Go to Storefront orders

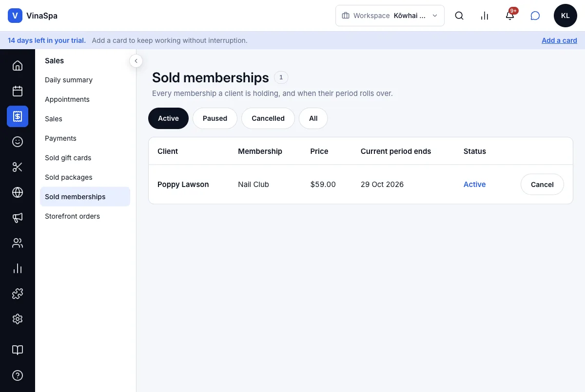pos(85,216)
